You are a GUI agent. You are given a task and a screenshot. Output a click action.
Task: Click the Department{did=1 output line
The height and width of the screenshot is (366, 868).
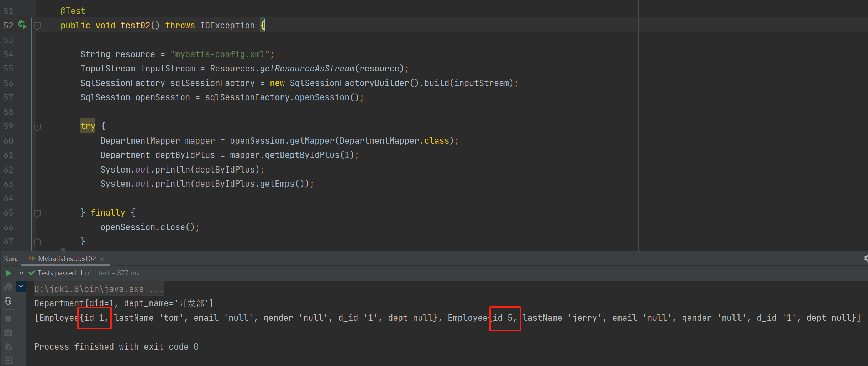(124, 303)
